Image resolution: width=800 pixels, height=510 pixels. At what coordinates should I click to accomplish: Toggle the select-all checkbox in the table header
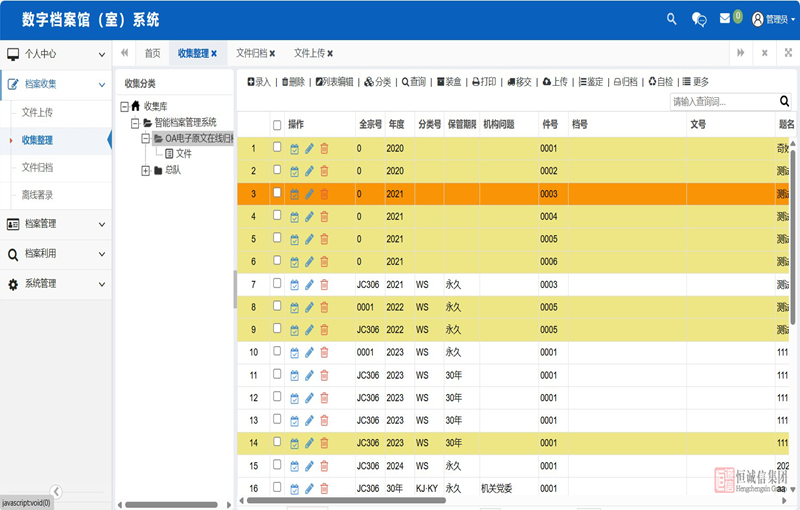click(277, 125)
